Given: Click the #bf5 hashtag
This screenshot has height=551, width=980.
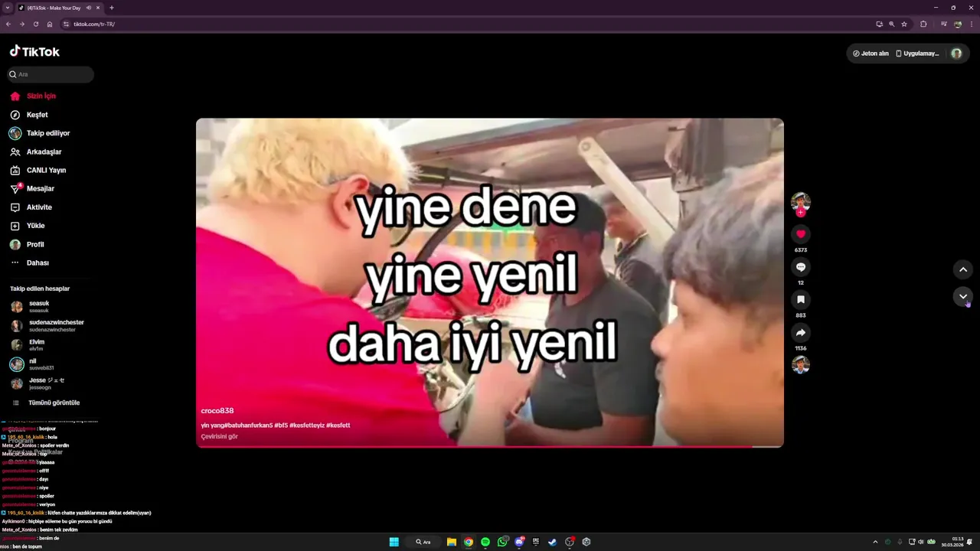Looking at the screenshot, I should pyautogui.click(x=280, y=425).
